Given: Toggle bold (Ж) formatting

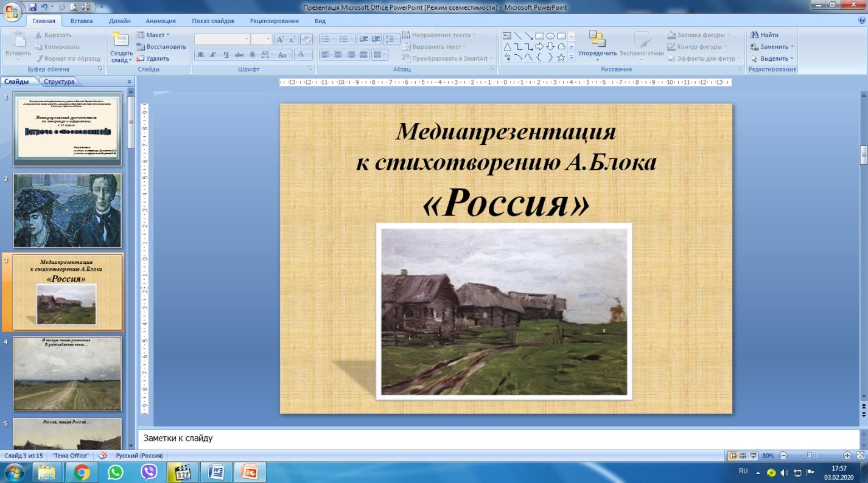Looking at the screenshot, I should (x=201, y=55).
